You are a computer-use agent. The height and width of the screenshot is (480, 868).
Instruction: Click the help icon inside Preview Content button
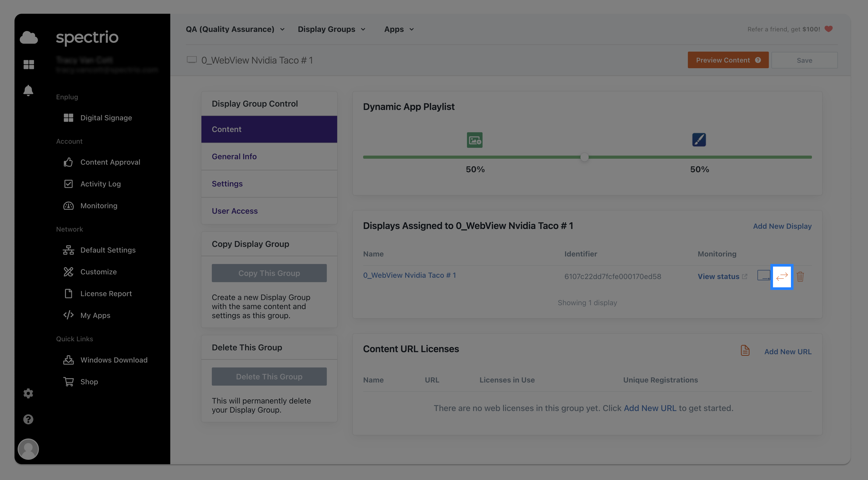pos(758,60)
